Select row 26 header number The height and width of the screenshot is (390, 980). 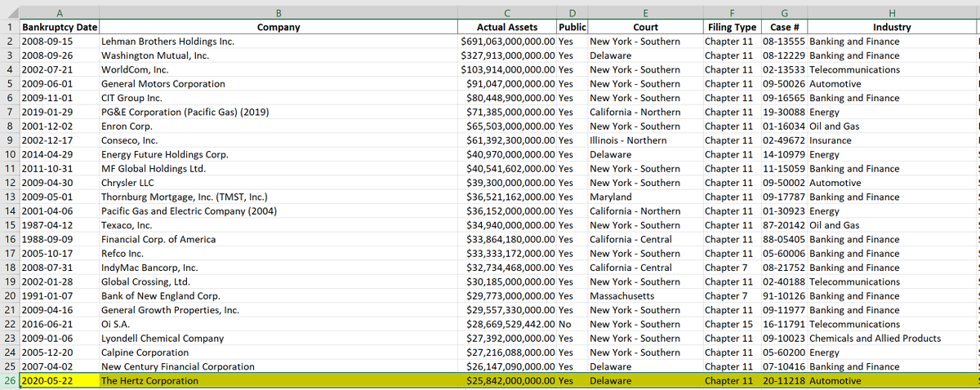tap(9, 380)
